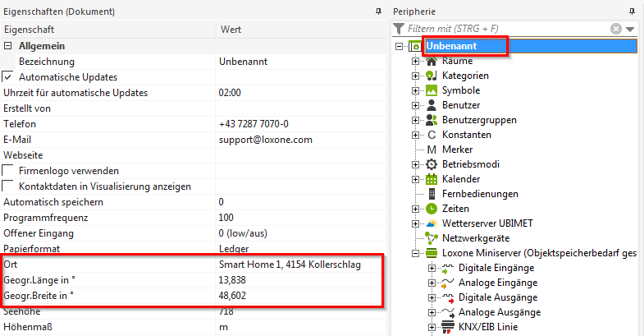Click the Wetterserver UBIMET weather icon
Viewport: 644px width, 336px height.
point(432,223)
